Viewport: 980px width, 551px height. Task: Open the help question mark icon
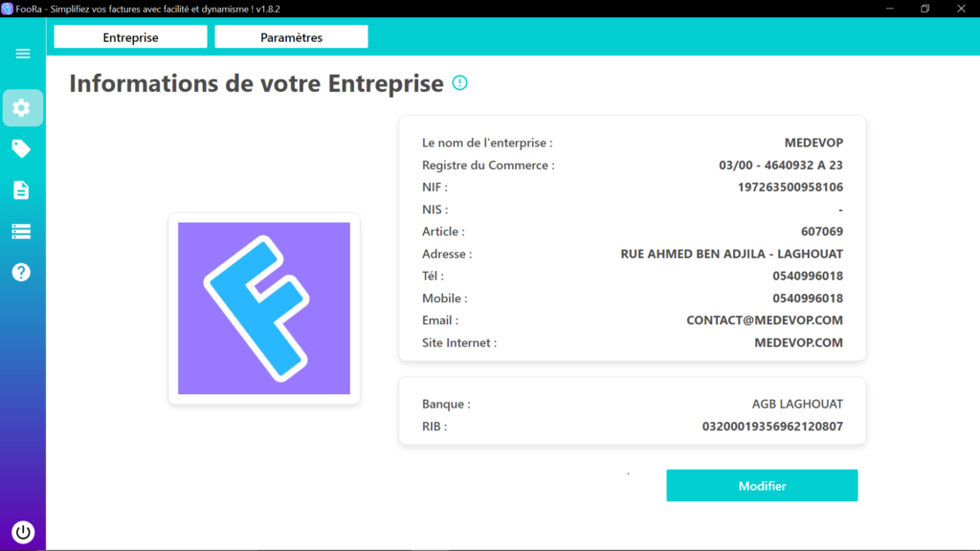(x=21, y=273)
